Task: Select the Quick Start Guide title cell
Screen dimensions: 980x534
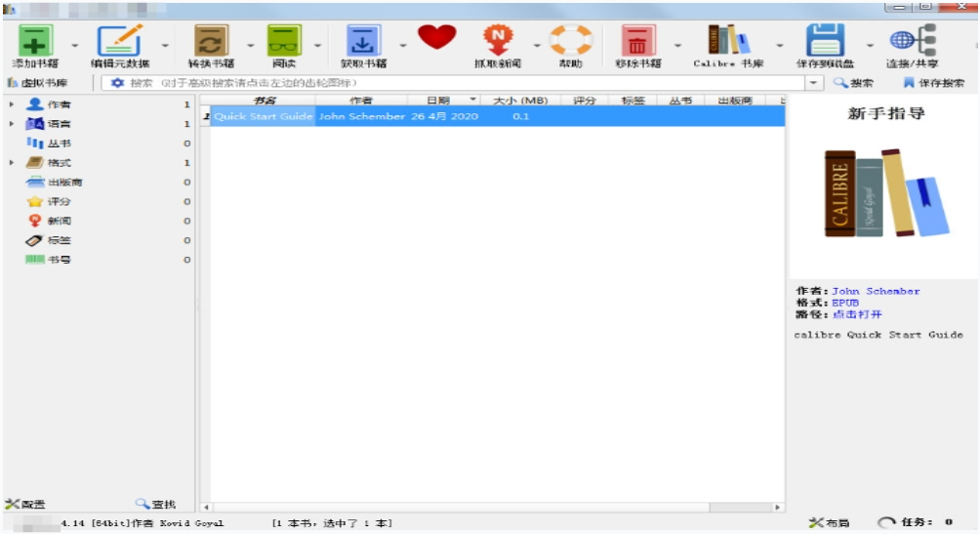Action: click(264, 116)
